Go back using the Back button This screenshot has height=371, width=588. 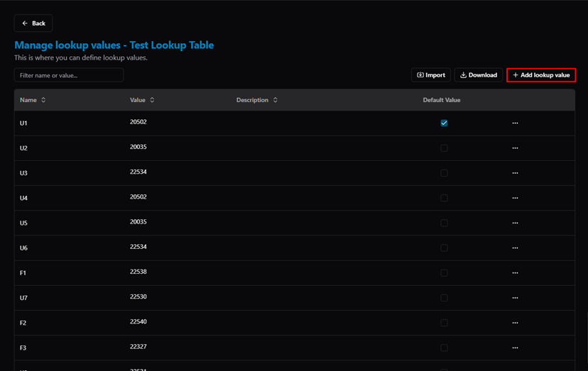coord(33,23)
